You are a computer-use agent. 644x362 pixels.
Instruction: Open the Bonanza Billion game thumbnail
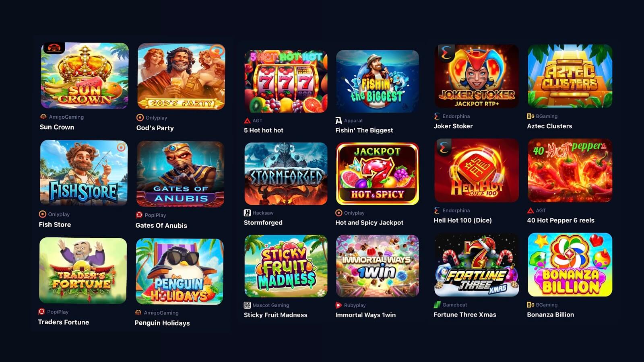coord(570,265)
